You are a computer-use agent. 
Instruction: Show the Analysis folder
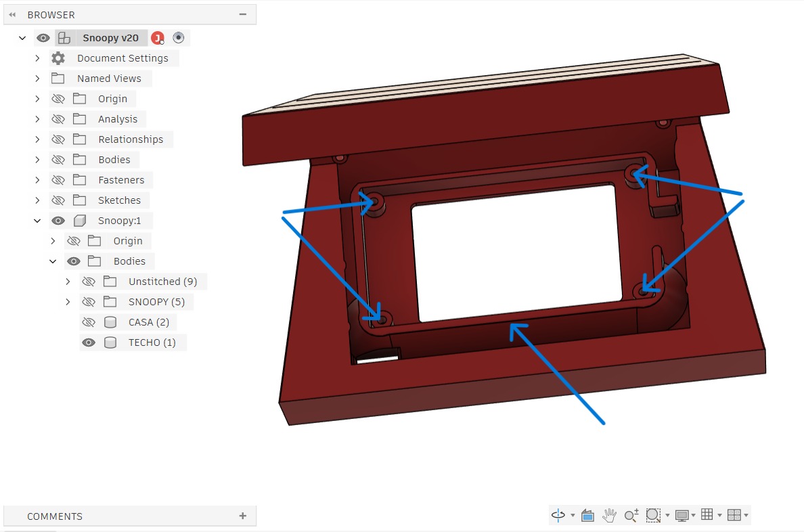58,119
